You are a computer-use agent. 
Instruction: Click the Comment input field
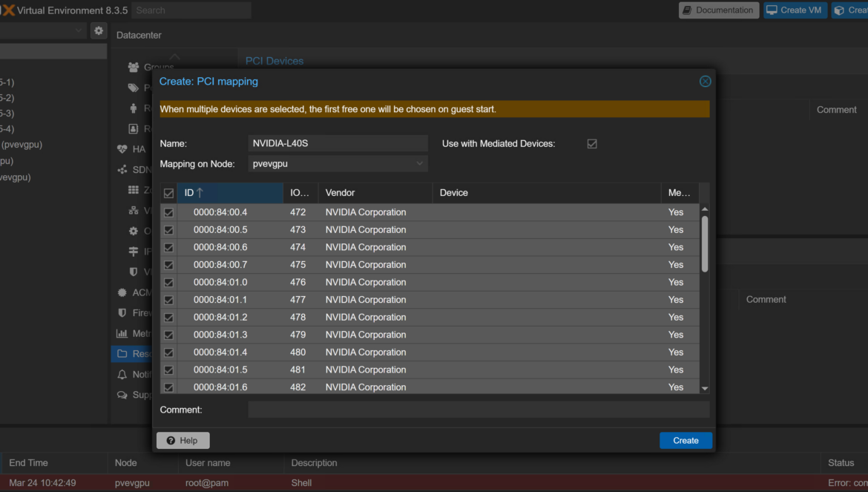(479, 410)
